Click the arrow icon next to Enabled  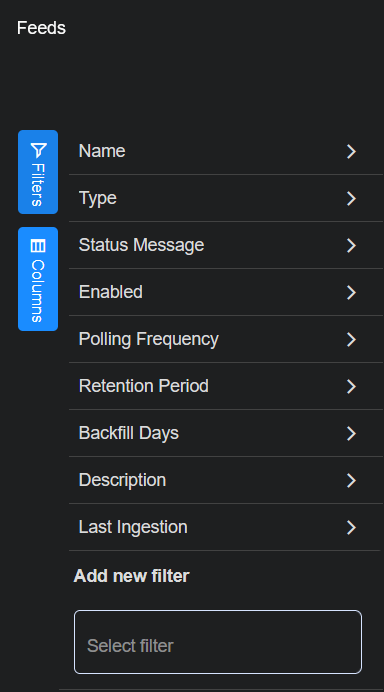tap(351, 292)
